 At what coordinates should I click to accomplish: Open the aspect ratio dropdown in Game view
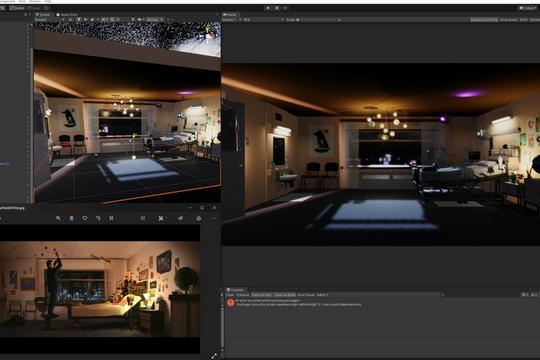pos(263,20)
